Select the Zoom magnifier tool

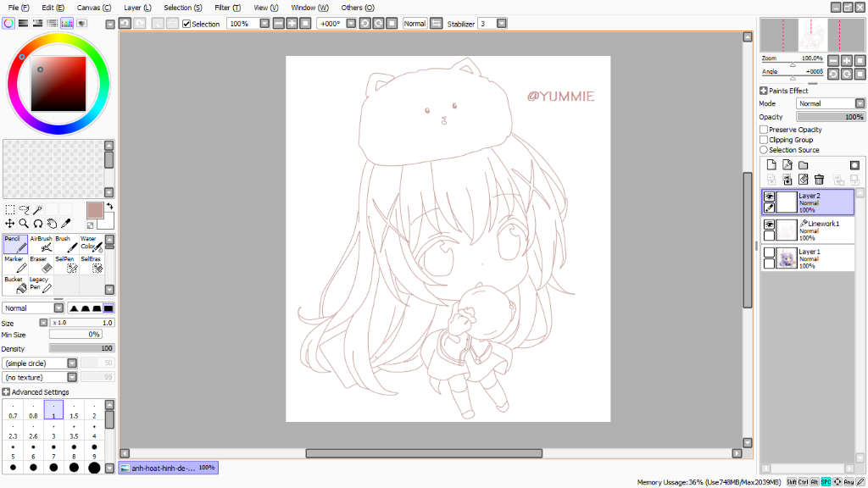click(x=24, y=224)
